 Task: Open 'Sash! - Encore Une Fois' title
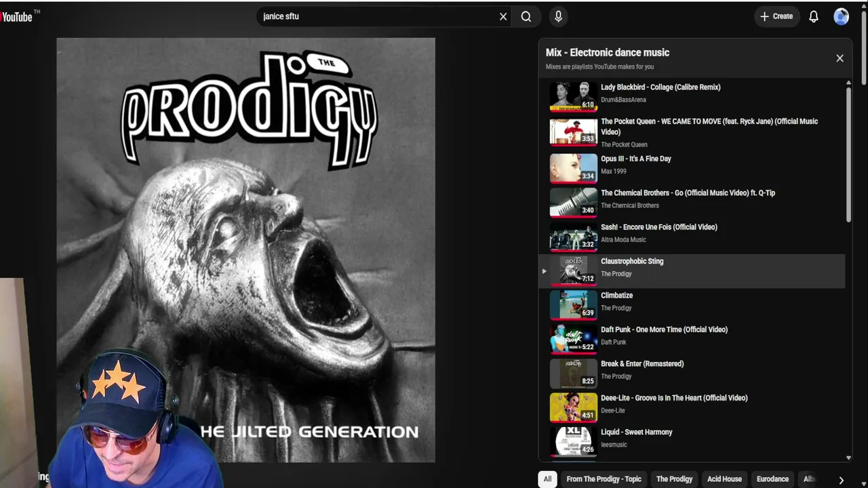click(x=659, y=227)
